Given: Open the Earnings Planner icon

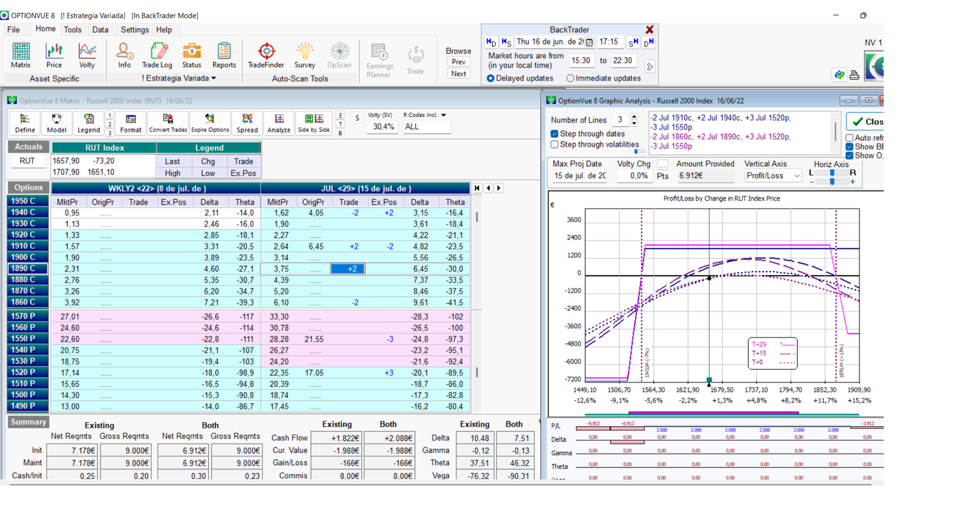Looking at the screenshot, I should 379,60.
